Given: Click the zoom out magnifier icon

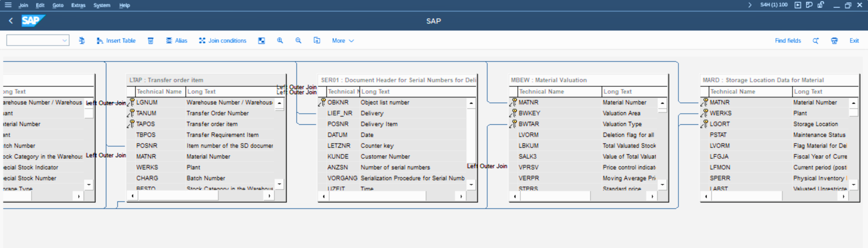Looking at the screenshot, I should tap(298, 40).
